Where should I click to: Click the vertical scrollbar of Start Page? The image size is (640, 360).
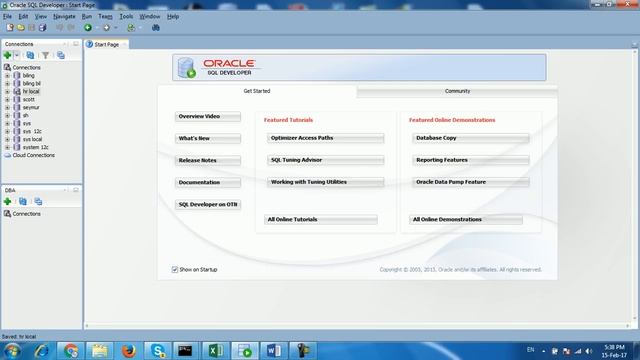click(634, 184)
